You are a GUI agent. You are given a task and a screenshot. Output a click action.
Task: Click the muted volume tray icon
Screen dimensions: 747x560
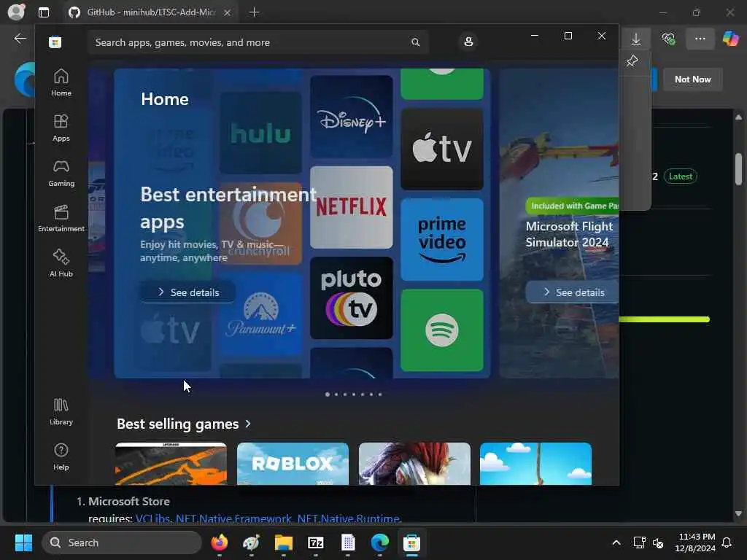pos(658,542)
